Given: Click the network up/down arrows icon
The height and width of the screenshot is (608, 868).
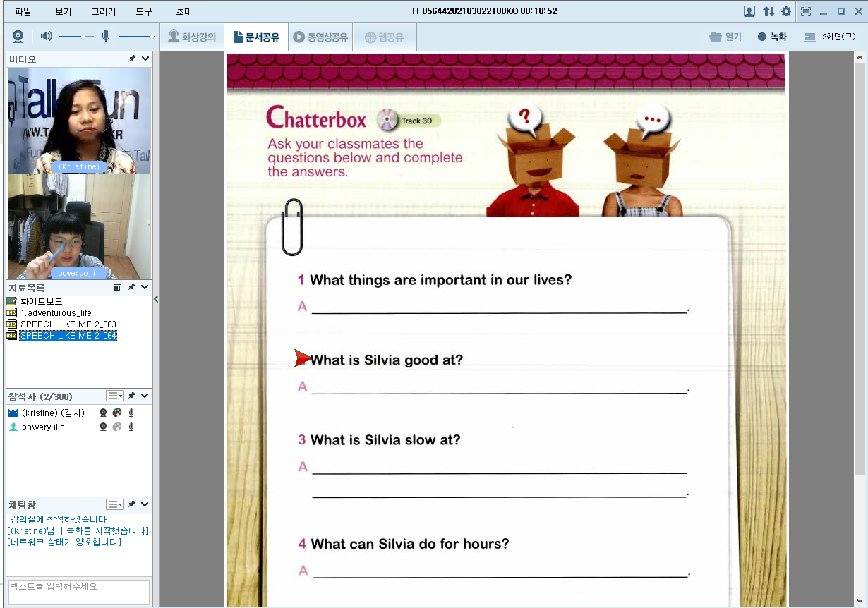Looking at the screenshot, I should (768, 11).
